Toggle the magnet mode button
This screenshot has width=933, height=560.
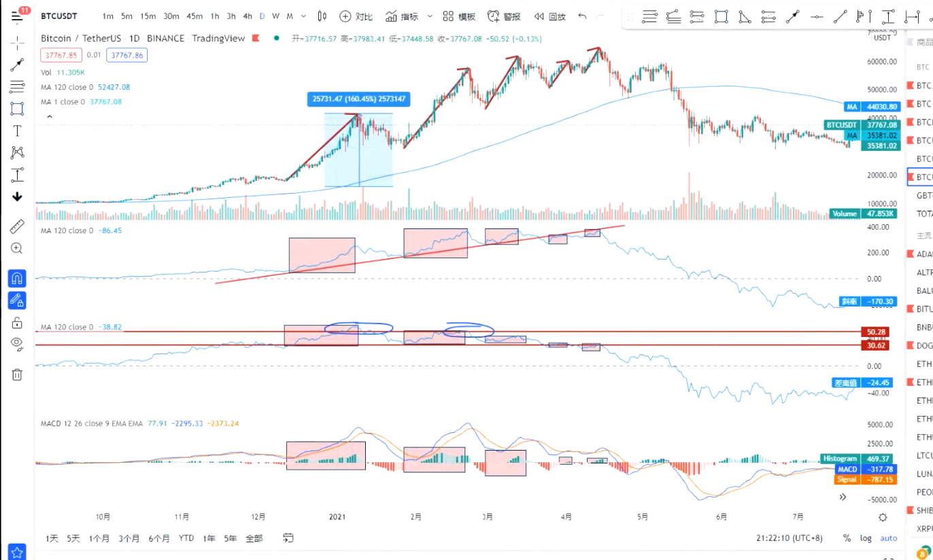(17, 278)
